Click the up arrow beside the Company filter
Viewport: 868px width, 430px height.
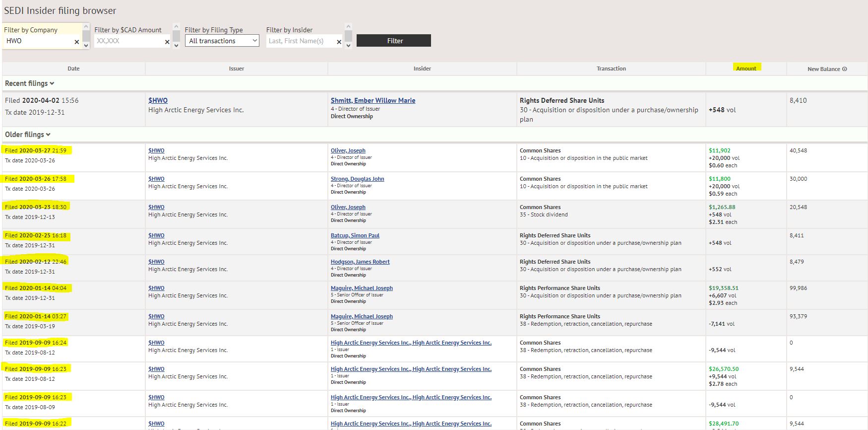[x=86, y=27]
